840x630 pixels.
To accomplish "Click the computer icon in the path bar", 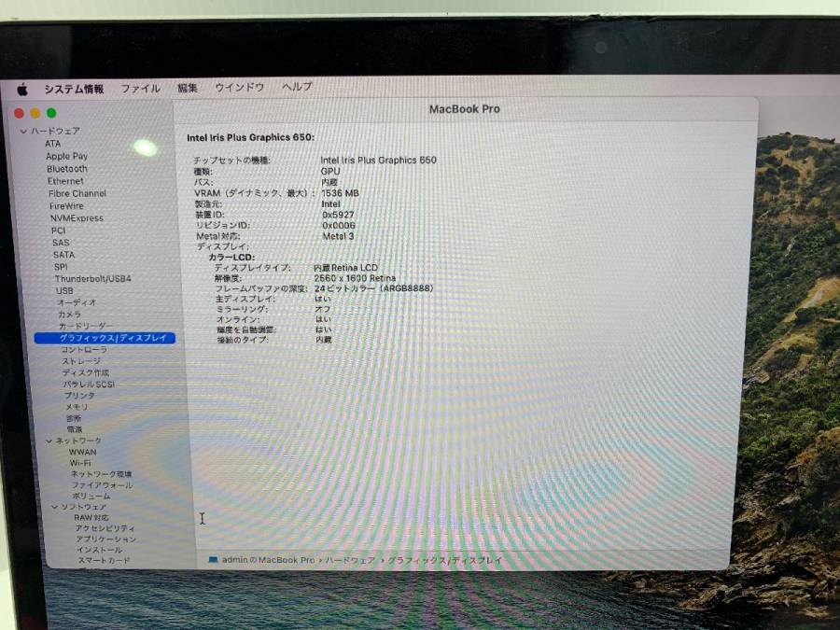I will click(x=213, y=560).
